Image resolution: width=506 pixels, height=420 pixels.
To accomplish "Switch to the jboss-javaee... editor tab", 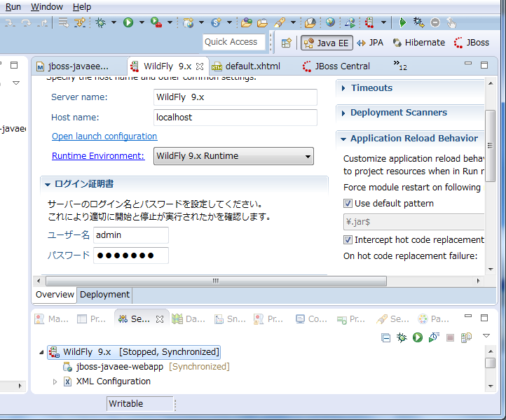I will point(78,66).
